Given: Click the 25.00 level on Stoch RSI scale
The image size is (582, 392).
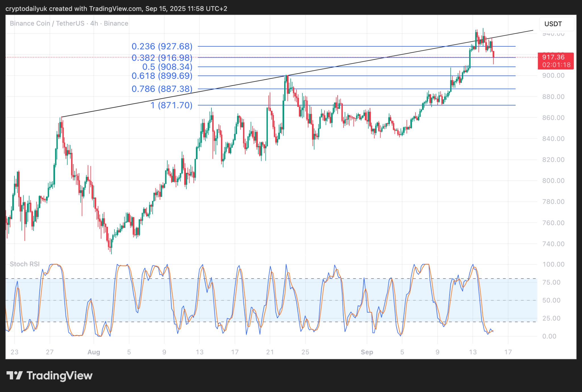Looking at the screenshot, I should 551,318.
